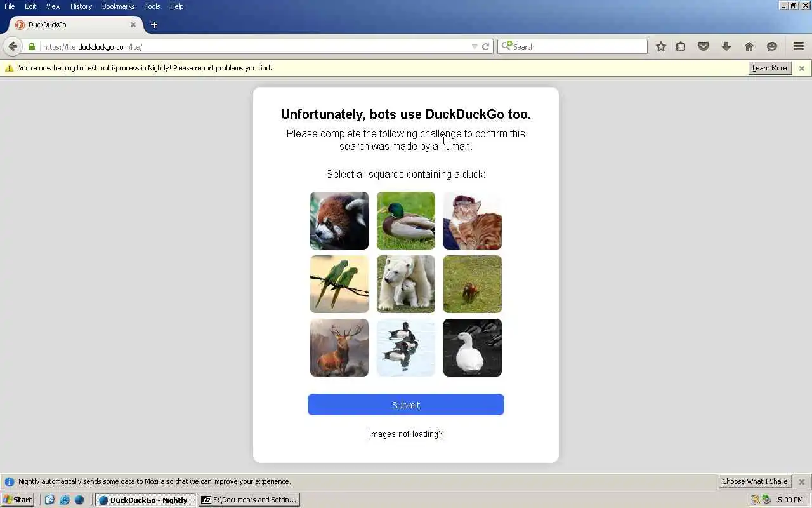This screenshot has height=508, width=812.
Task: Open a new tab with plus button
Action: pyautogui.click(x=154, y=25)
